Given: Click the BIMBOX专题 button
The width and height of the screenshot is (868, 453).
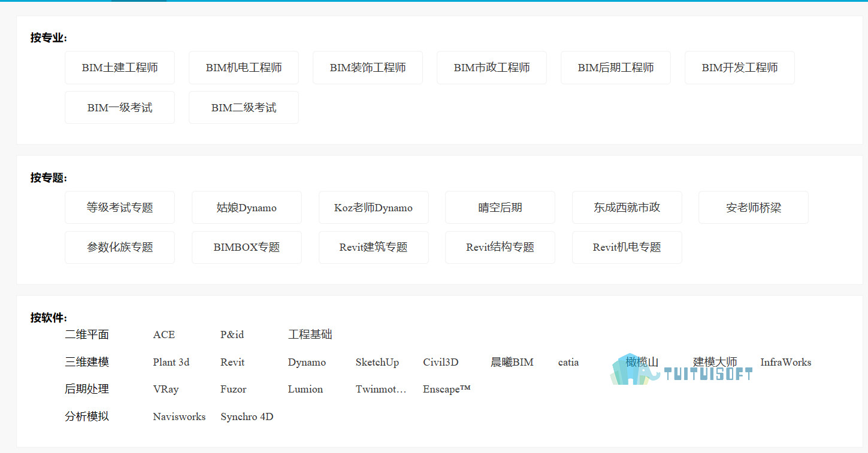Looking at the screenshot, I should pos(247,247).
